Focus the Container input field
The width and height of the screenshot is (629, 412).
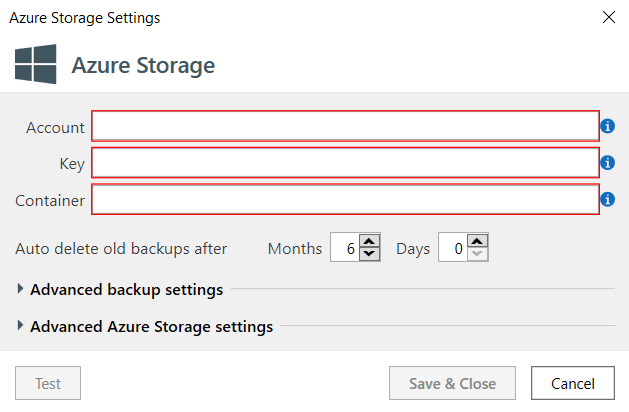click(x=345, y=199)
